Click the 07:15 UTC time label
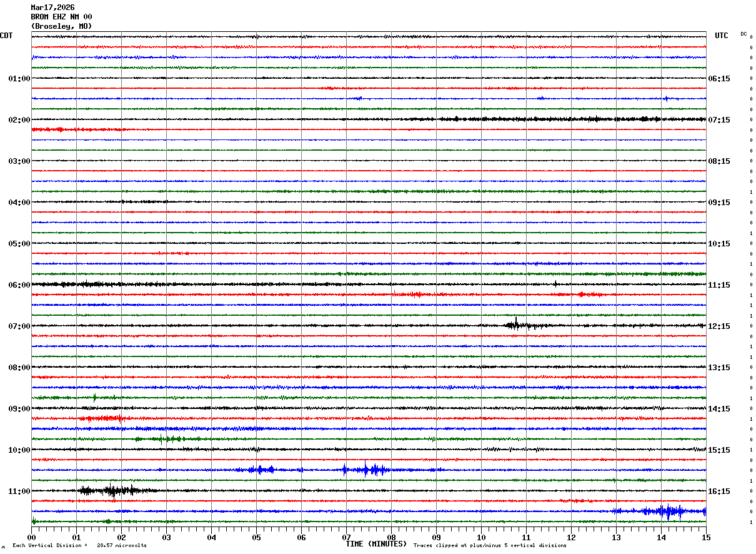 (x=719, y=120)
